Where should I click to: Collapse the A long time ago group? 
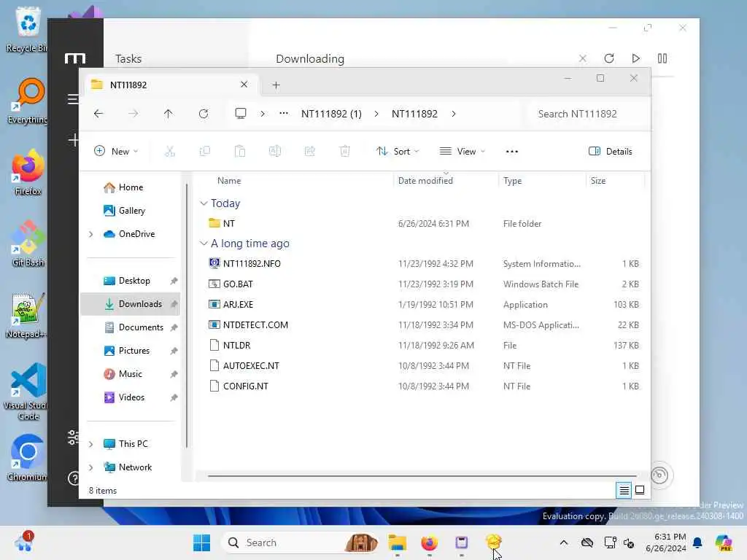tap(204, 244)
